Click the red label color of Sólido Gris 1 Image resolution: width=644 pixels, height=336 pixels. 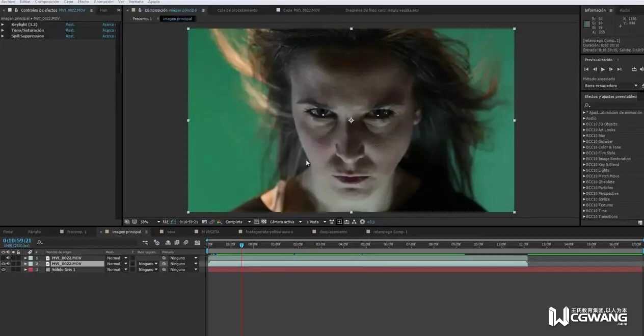pos(31,270)
